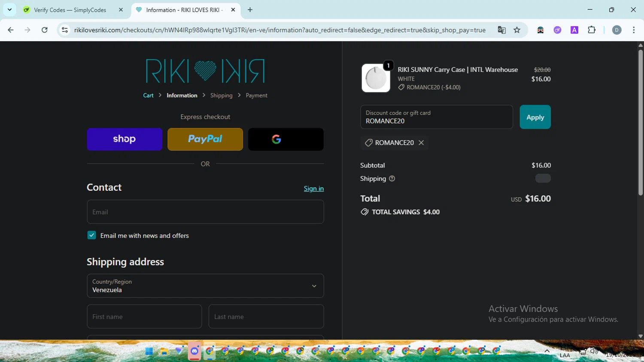644x362 pixels.
Task: Open Discord from the taskbar
Action: 194,351
